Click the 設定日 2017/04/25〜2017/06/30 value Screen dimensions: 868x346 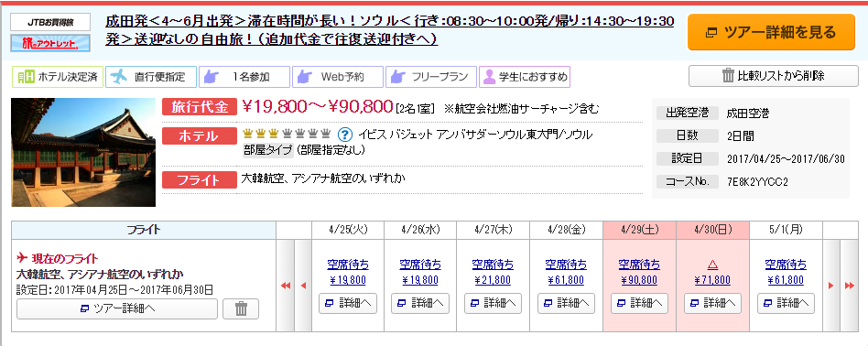click(x=786, y=159)
